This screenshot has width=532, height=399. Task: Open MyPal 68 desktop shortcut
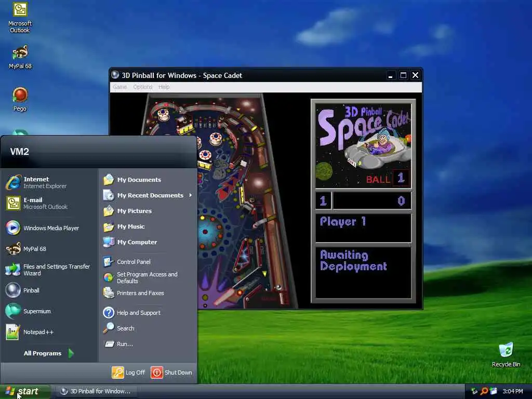(20, 57)
